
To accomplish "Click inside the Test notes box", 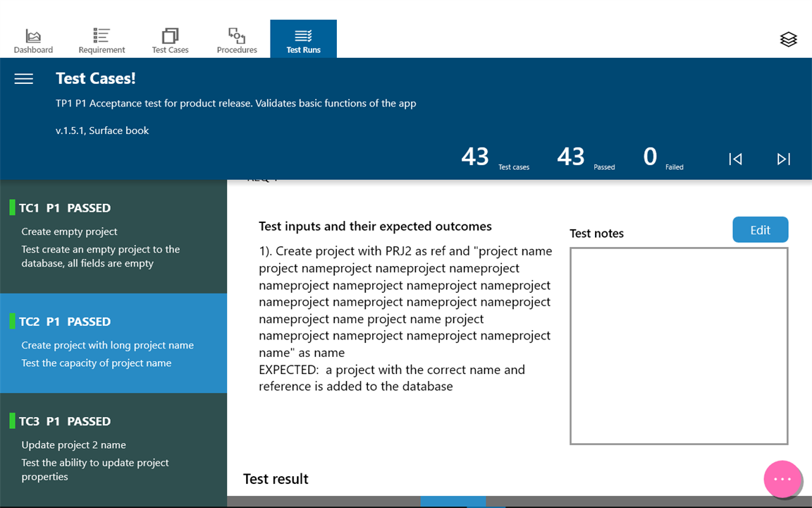I will point(679,346).
